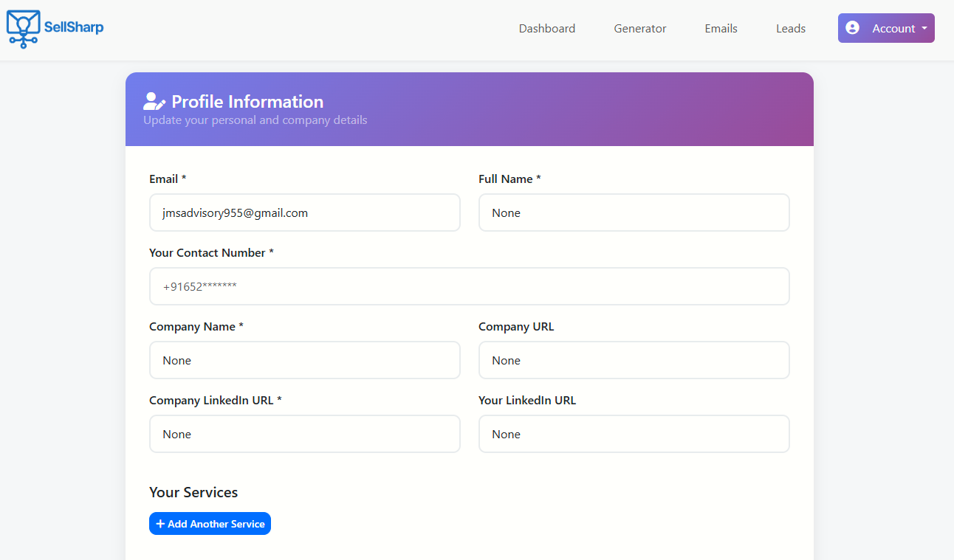Viewport: 954px width, 560px height.
Task: Click the Company Name input box
Action: (x=304, y=360)
